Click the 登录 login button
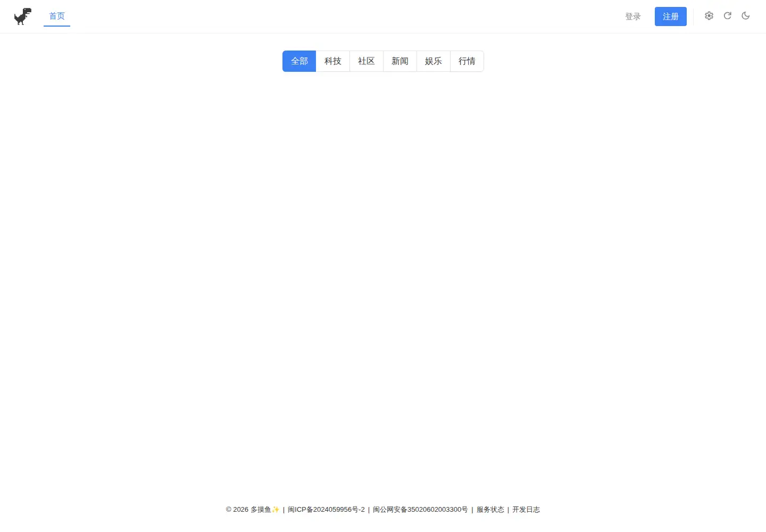 (633, 16)
